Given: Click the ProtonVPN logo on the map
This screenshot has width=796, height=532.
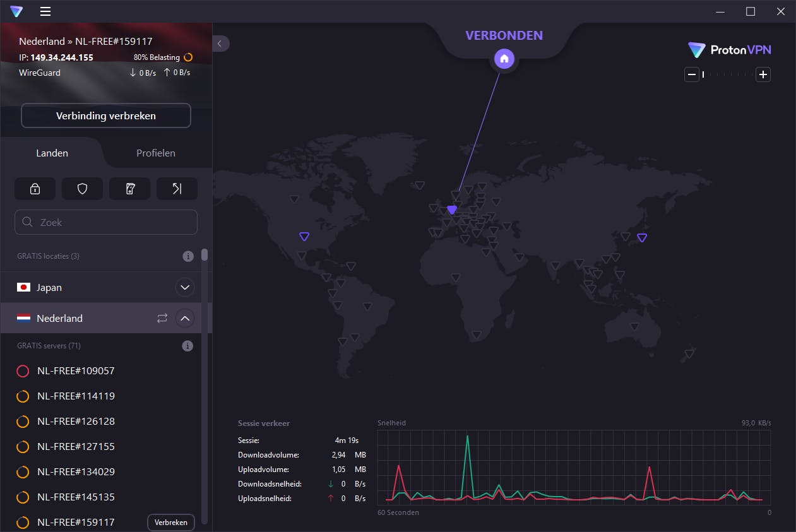Looking at the screenshot, I should [x=730, y=50].
